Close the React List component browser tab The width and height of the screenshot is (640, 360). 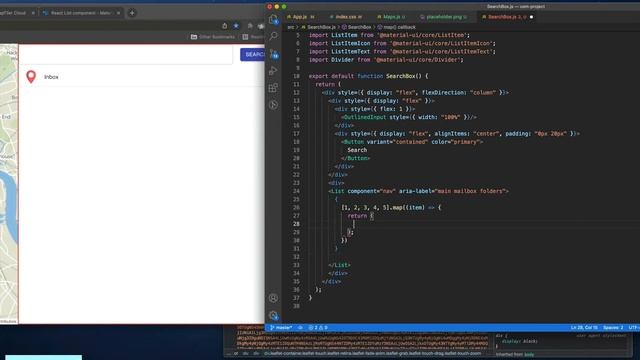click(x=118, y=13)
